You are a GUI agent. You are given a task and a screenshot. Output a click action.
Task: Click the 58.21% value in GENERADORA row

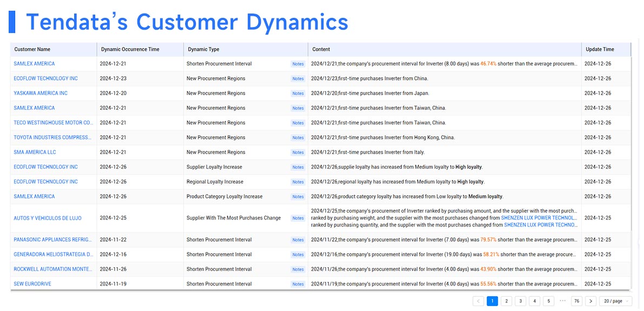click(x=491, y=254)
